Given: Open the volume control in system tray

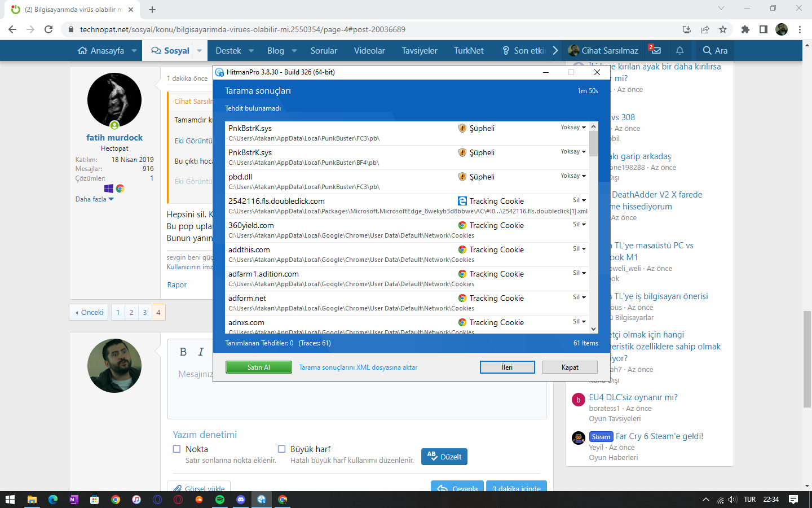Looking at the screenshot, I should click(x=732, y=500).
